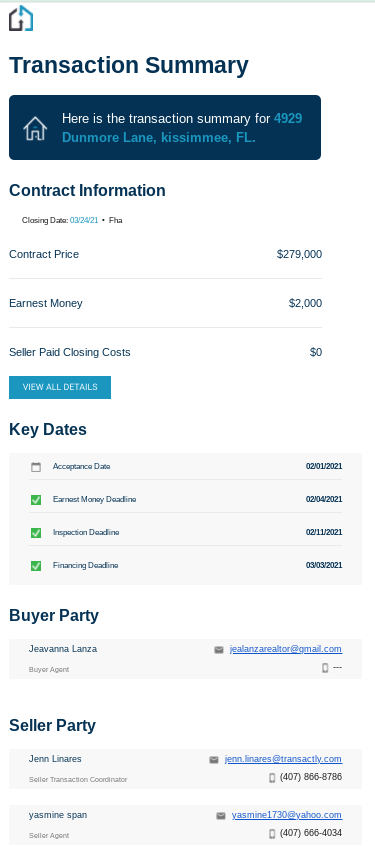Click the 03/24/21 closing date link

pyautogui.click(x=84, y=220)
